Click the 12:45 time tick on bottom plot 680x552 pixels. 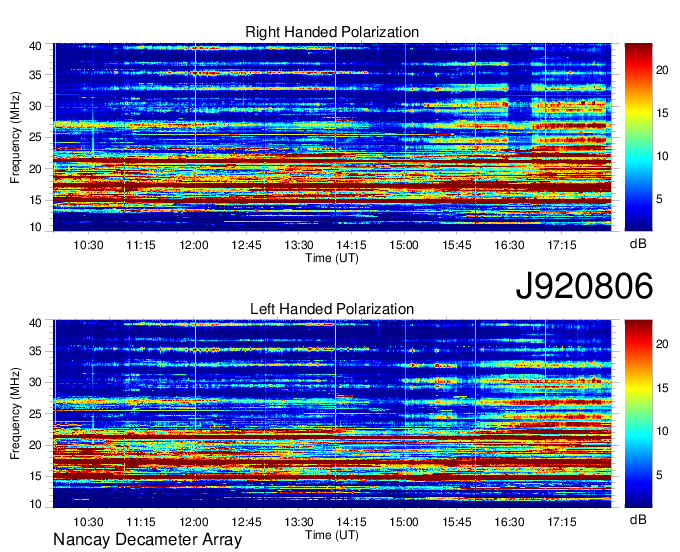click(246, 522)
